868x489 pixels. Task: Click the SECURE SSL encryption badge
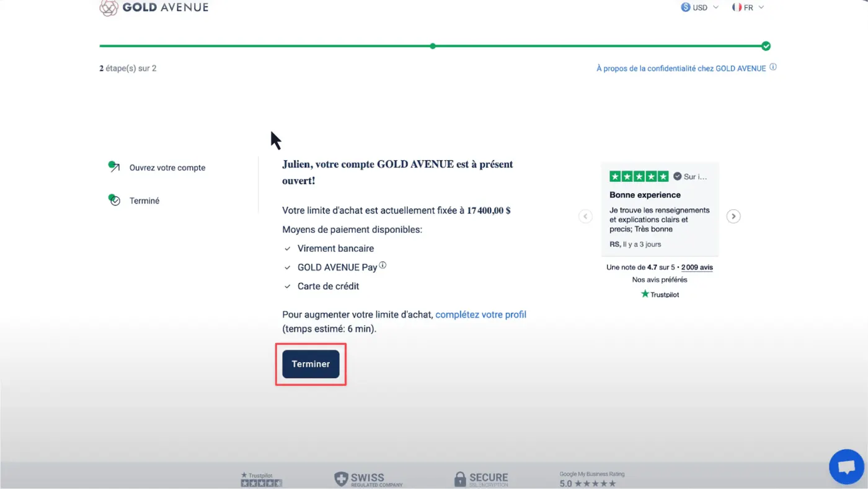coord(480,479)
